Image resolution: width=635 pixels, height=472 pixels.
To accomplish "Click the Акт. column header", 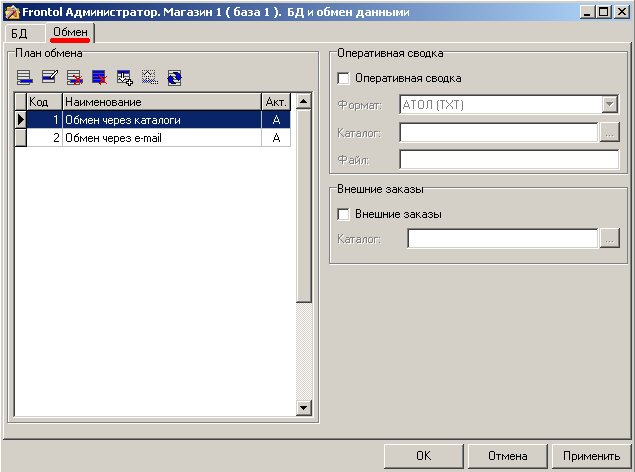I will 276,102.
